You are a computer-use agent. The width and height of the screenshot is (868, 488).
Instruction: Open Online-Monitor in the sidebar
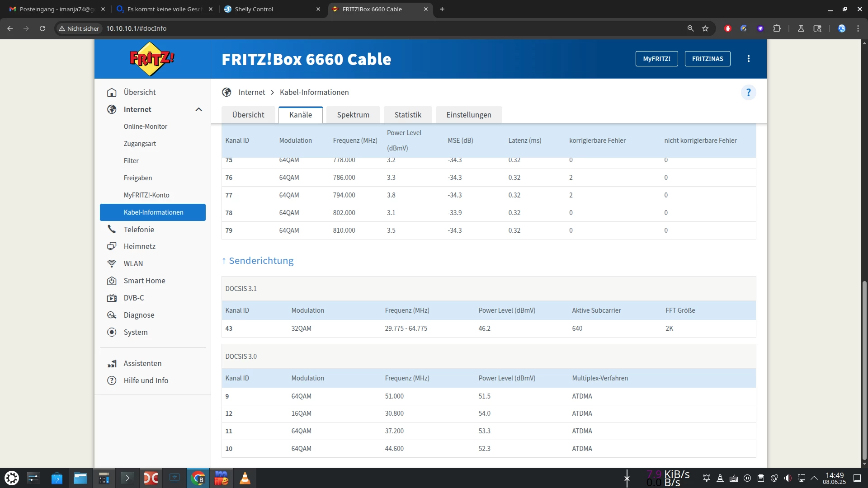[x=145, y=127]
